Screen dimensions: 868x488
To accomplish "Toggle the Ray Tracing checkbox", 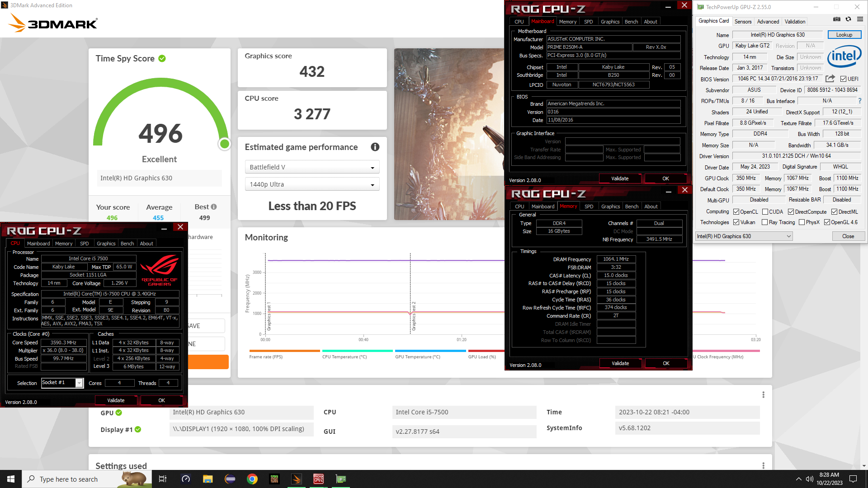I will pos(764,222).
